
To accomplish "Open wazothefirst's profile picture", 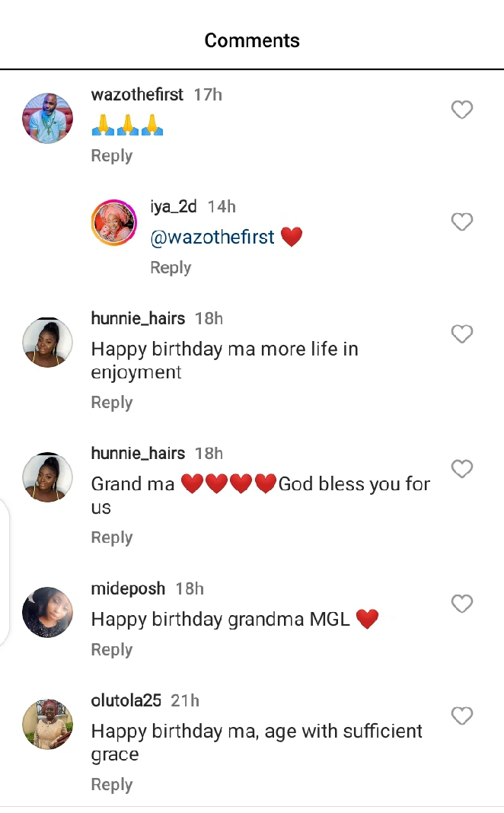I will coord(47,119).
